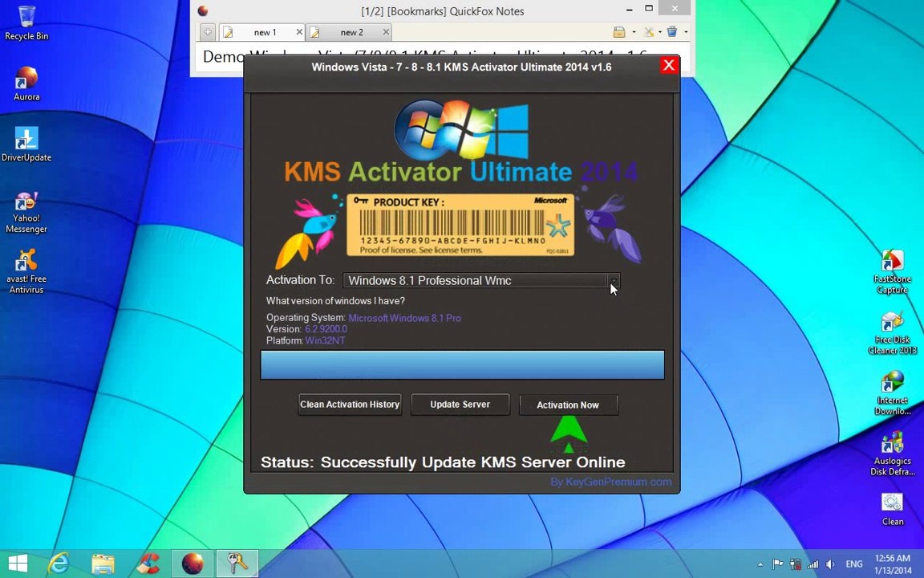
Task: Open the archive box dropdown arrow in QuickFox Notes
Action: [634, 32]
